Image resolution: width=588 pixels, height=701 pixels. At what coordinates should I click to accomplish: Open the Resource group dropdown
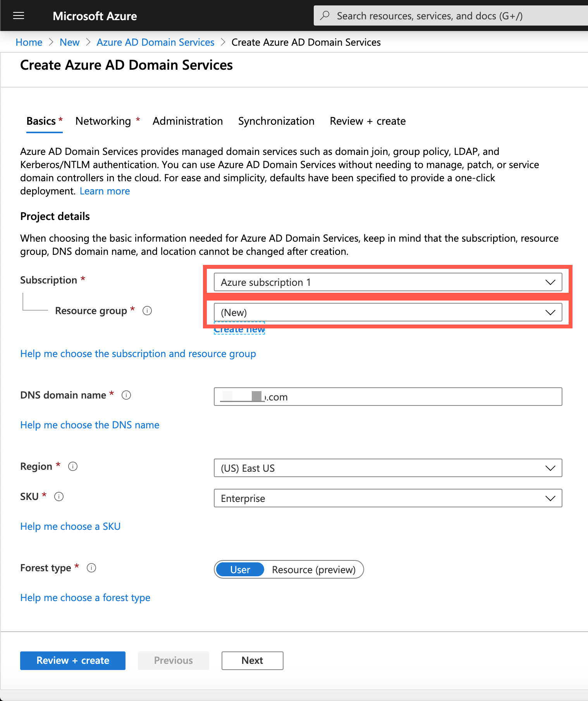(388, 313)
